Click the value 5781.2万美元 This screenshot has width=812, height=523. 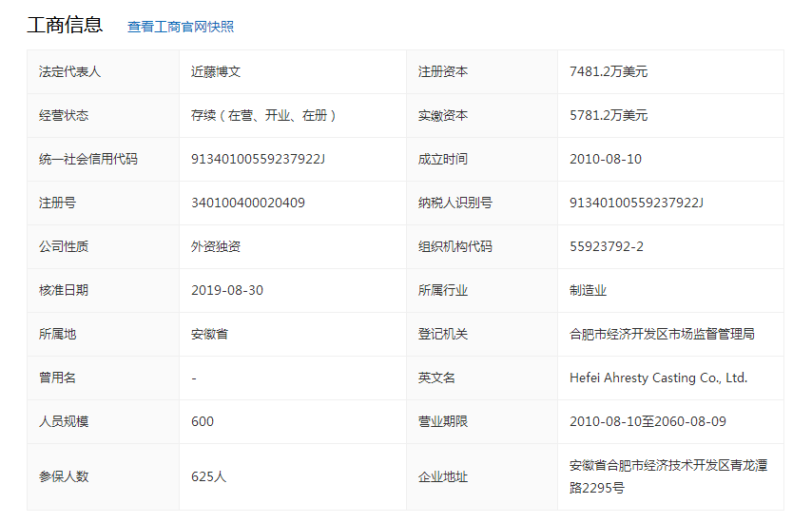(x=609, y=115)
